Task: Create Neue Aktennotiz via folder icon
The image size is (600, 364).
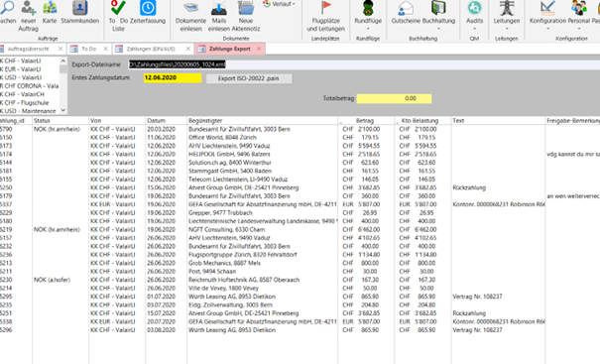Action: pyautogui.click(x=246, y=16)
